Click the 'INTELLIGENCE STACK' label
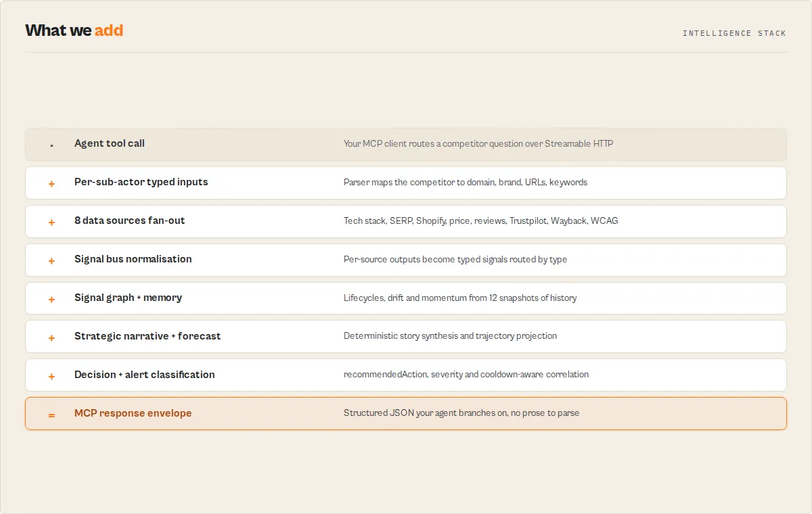Screen dimensions: 812x514 (734, 33)
